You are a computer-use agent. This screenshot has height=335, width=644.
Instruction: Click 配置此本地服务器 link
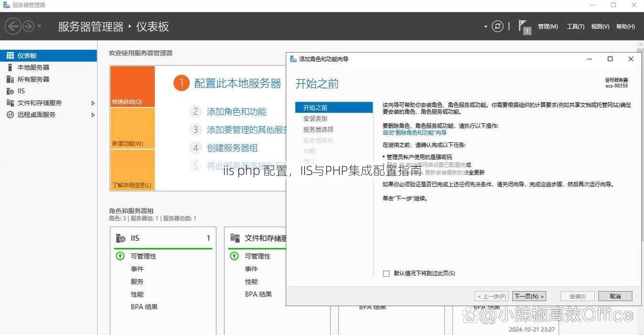click(x=237, y=84)
